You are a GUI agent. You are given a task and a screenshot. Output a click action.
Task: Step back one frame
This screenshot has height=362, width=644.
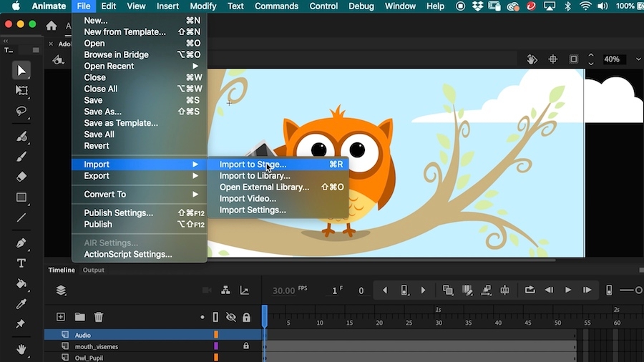549,290
